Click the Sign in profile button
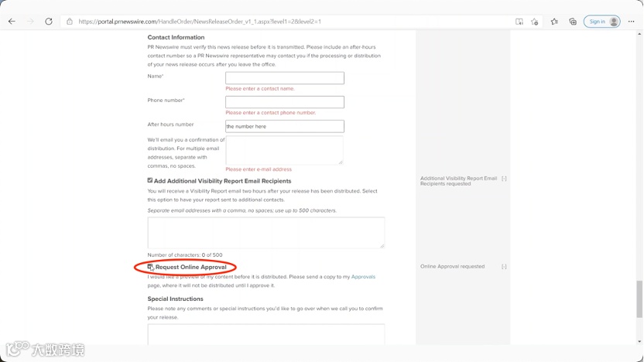The image size is (644, 362). (601, 22)
